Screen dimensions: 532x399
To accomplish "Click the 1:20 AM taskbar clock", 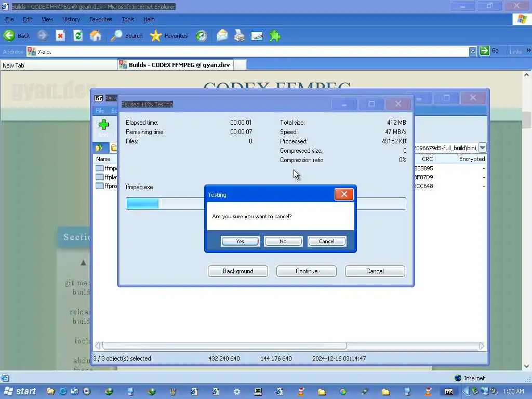I will tap(513, 391).
